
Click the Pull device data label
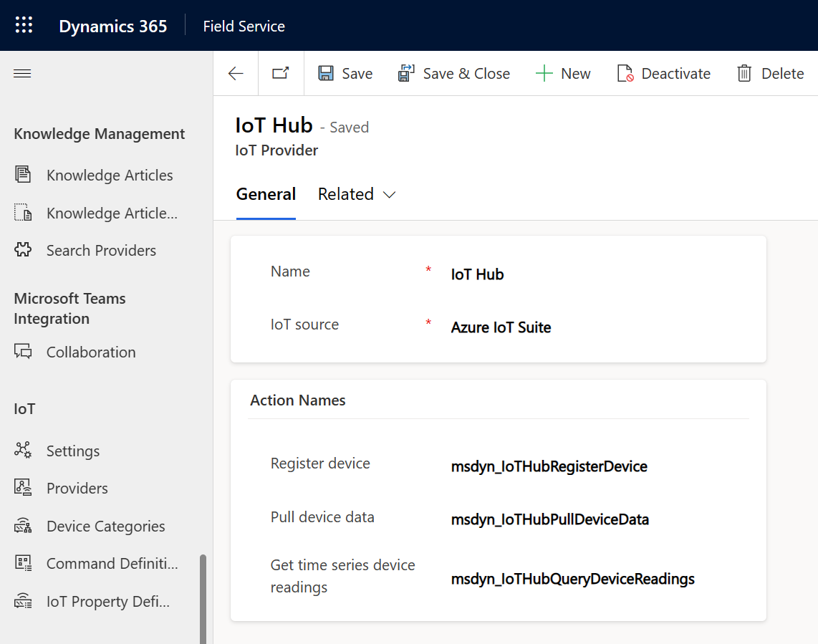point(322,517)
